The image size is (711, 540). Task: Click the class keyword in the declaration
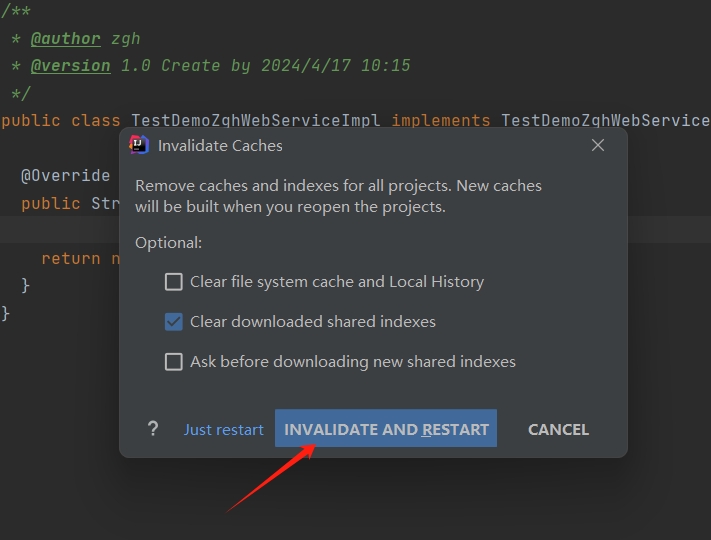[95, 120]
